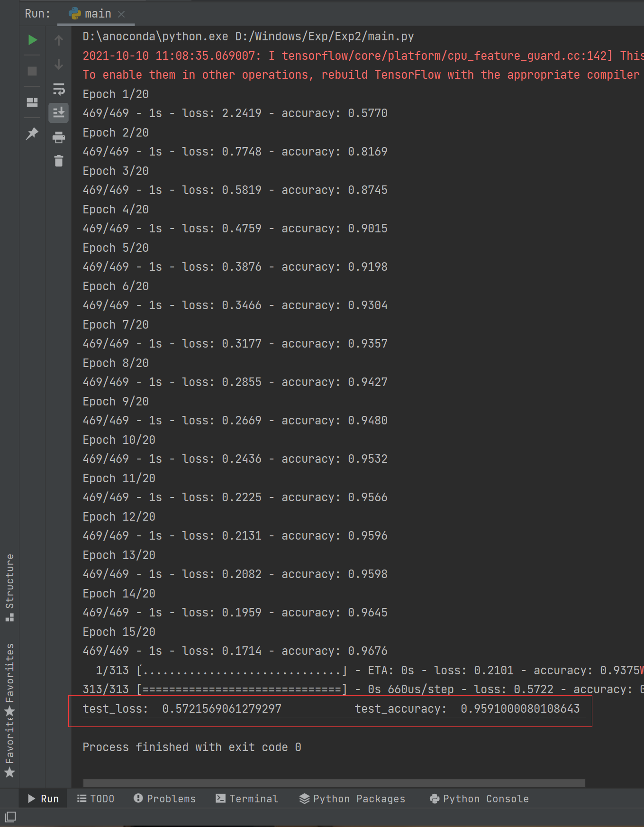Click the test_accuracy value 0.9591000080108643

pos(520,709)
